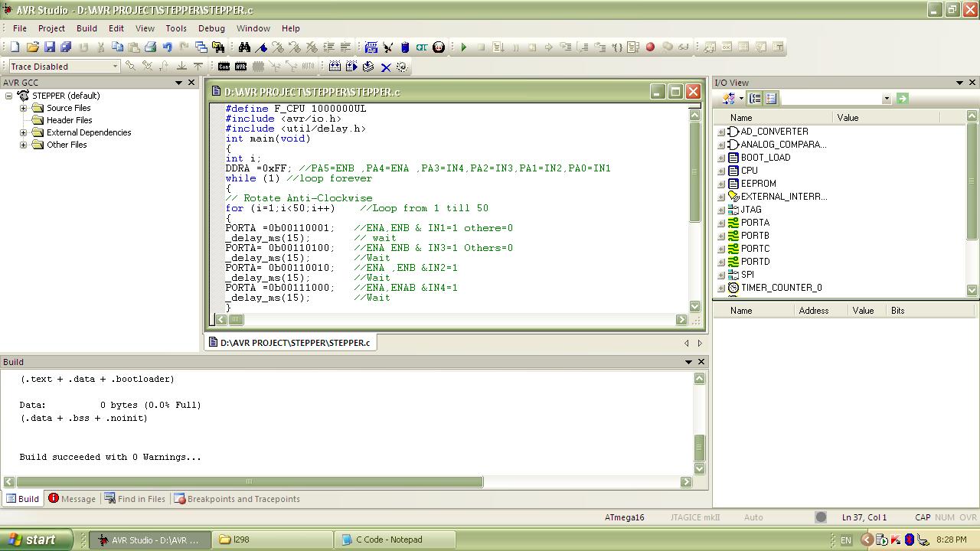Click the EN language indicator in tray
Viewport: 980px width, 551px height.
846,540
